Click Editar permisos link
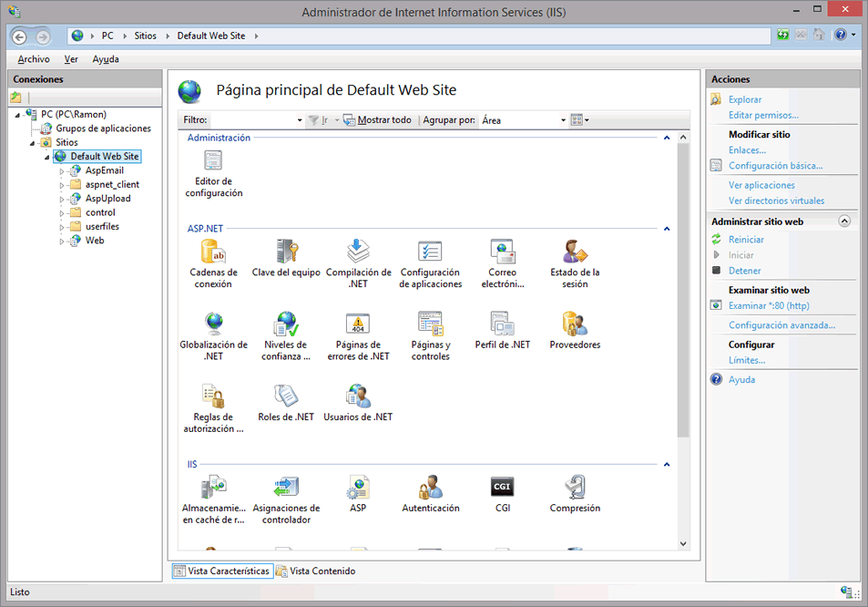 coord(763,115)
